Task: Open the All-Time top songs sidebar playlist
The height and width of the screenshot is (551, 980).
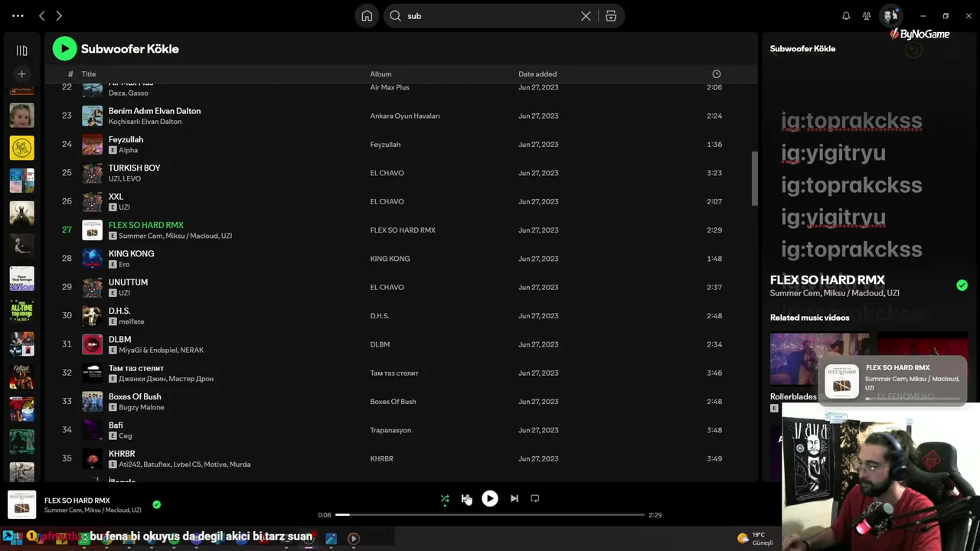Action: click(x=21, y=311)
